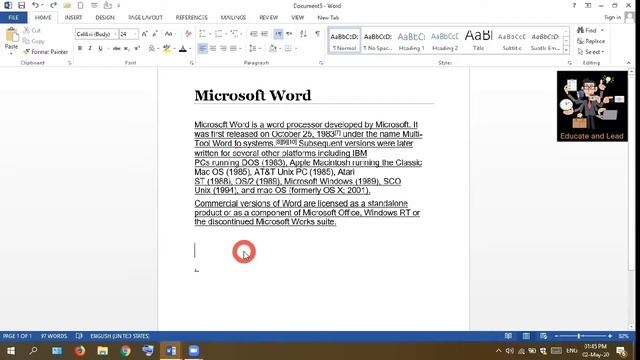The width and height of the screenshot is (640, 360).
Task: Apply the Heading 1 style
Action: tap(411, 41)
